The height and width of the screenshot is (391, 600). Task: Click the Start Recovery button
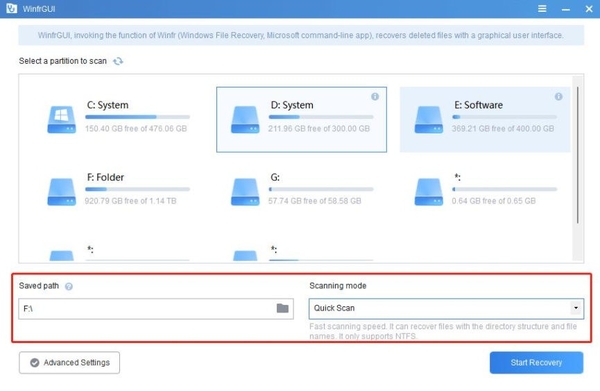pyautogui.click(x=536, y=363)
